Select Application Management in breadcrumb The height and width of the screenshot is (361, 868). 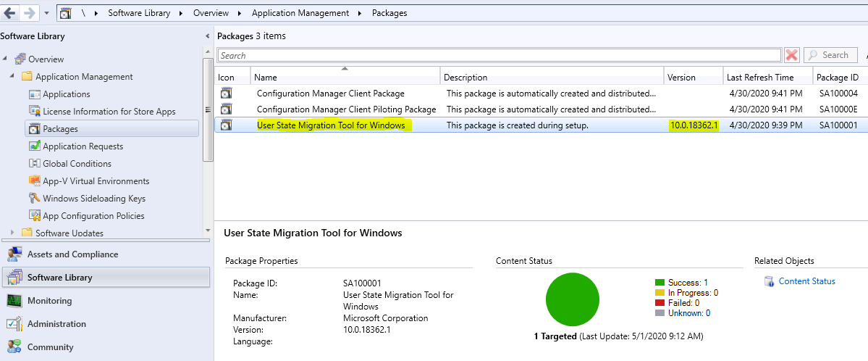pos(300,13)
